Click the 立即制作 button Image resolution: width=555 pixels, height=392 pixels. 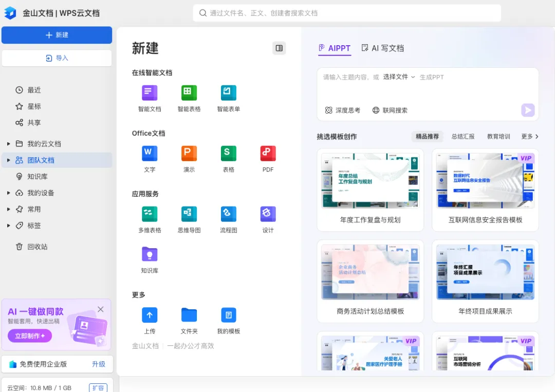(30, 336)
